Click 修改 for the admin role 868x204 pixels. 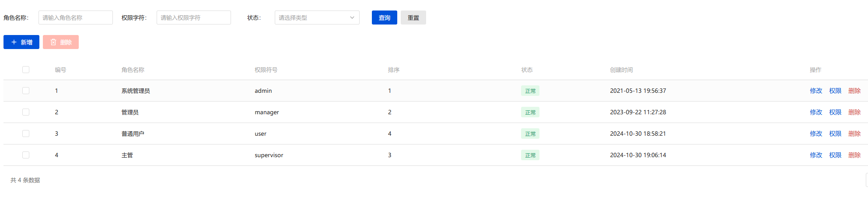[815, 91]
